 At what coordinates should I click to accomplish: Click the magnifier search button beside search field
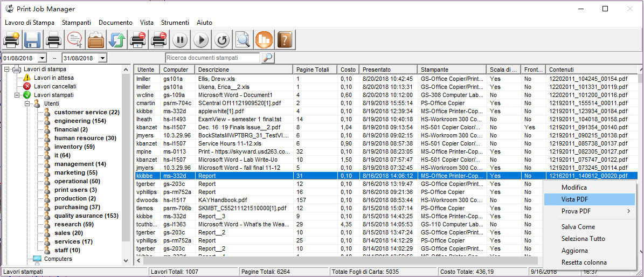pyautogui.click(x=268, y=58)
